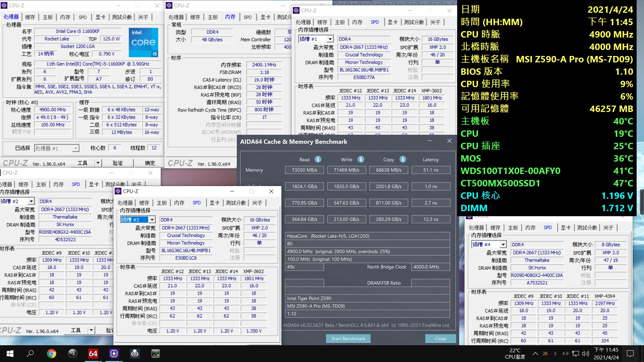
Task: Click Intel Tiger Point Z590 chipset field
Action: click(367, 298)
